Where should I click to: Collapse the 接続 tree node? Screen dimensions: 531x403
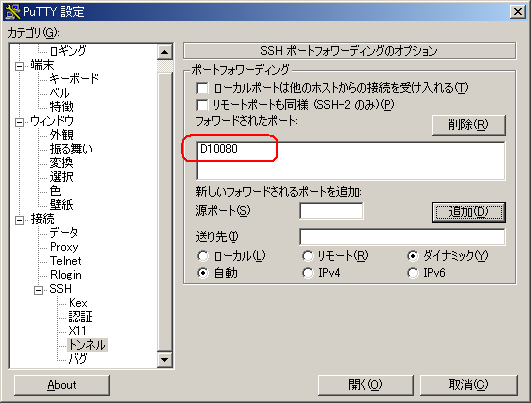[20, 220]
